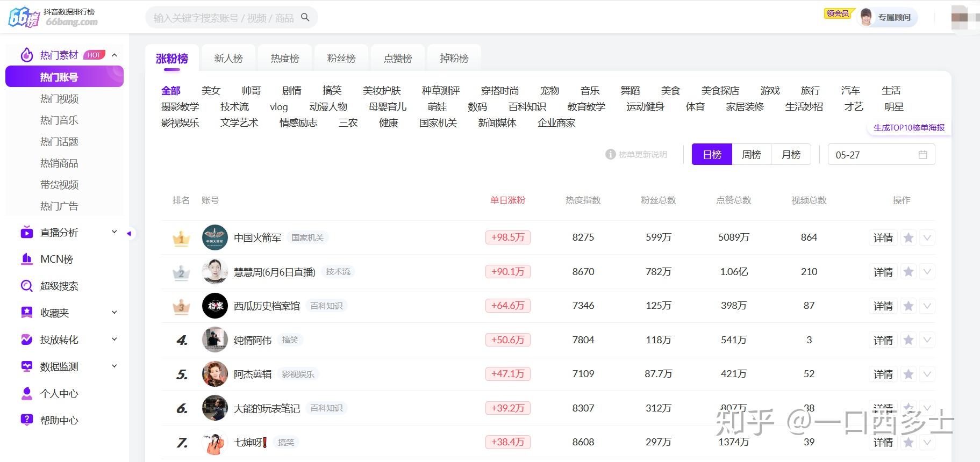Image resolution: width=980 pixels, height=462 pixels.
Task: Star the 西瓜历史档案馆 account
Action: pos(909,306)
